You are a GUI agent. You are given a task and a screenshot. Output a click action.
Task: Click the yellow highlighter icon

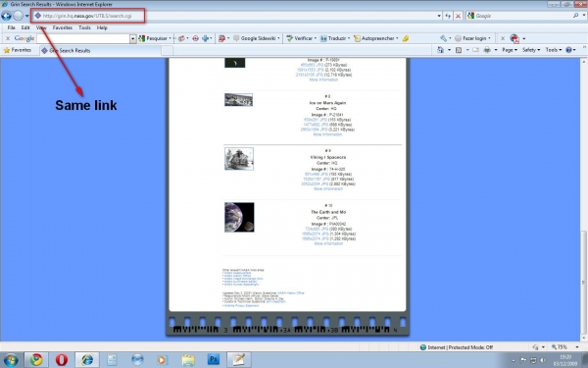406,38
